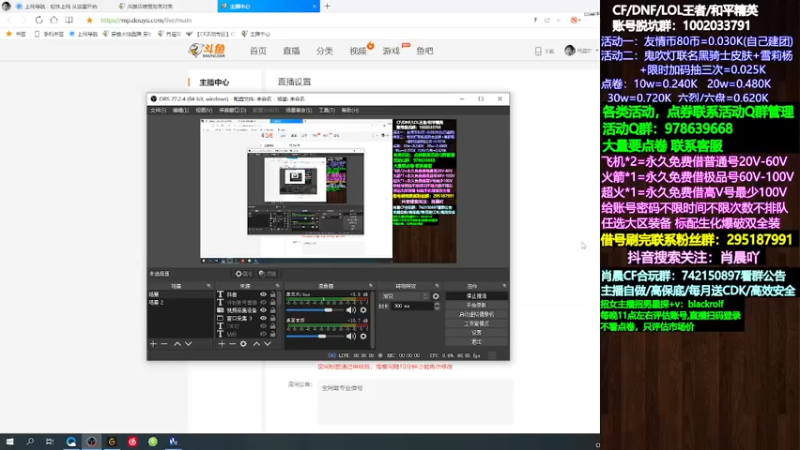The width and height of the screenshot is (800, 450).
Task: Expand the Douyu user account dropdown arrow
Action: [x=596, y=51]
